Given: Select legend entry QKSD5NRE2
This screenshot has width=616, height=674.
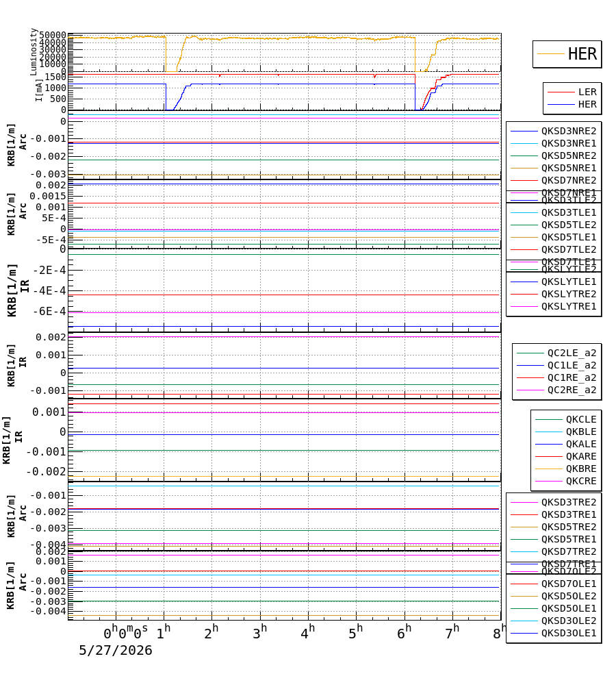Looking at the screenshot, I should (x=568, y=155).
